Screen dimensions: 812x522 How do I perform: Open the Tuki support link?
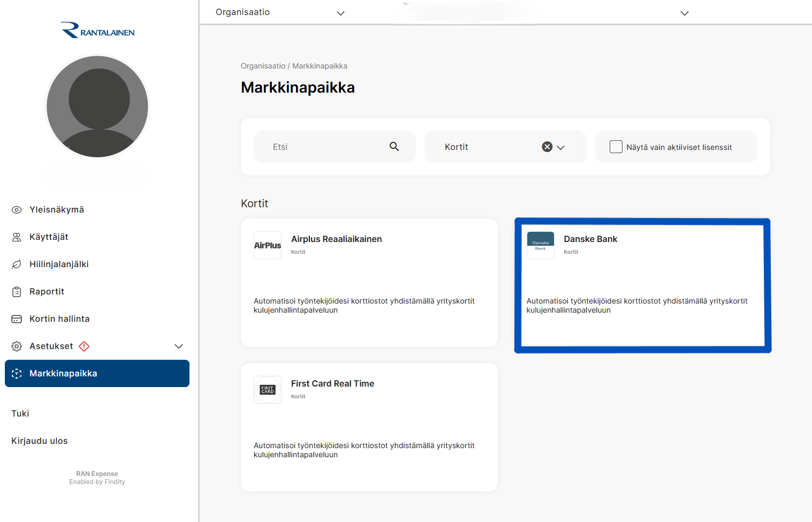(20, 414)
